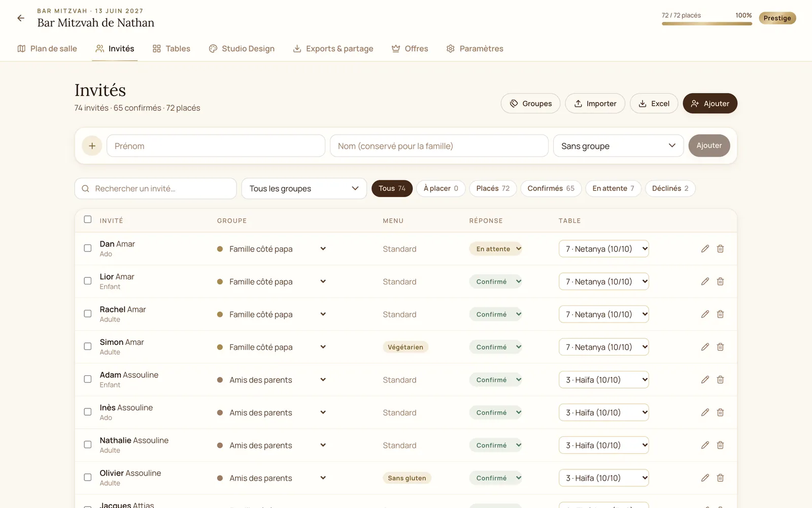The height and width of the screenshot is (508, 812).
Task: Delete Nathalie Assouline with trash icon
Action: pos(720,446)
